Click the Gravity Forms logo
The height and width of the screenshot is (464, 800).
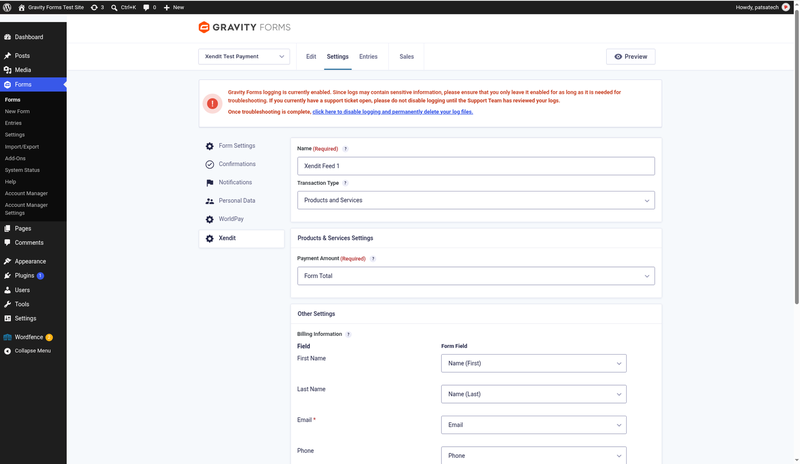(x=244, y=27)
